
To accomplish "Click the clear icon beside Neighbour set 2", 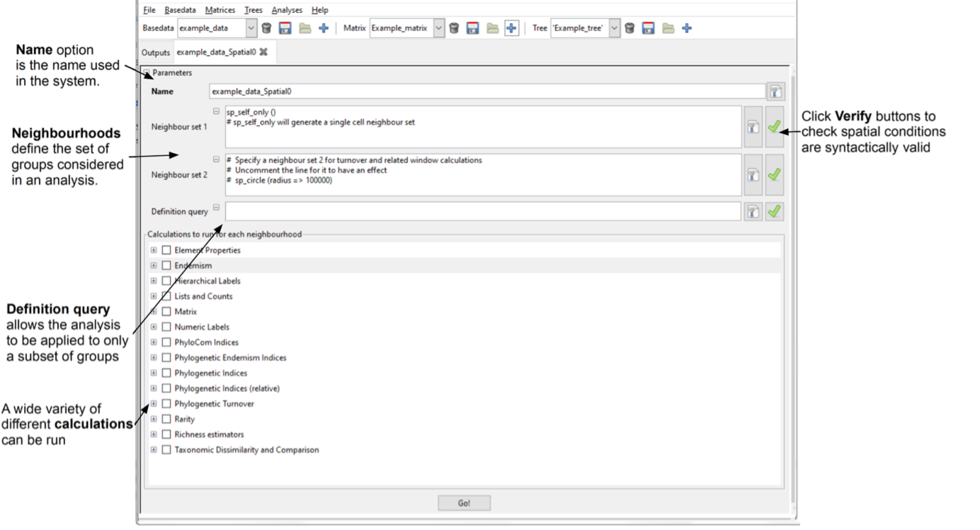I will point(753,175).
